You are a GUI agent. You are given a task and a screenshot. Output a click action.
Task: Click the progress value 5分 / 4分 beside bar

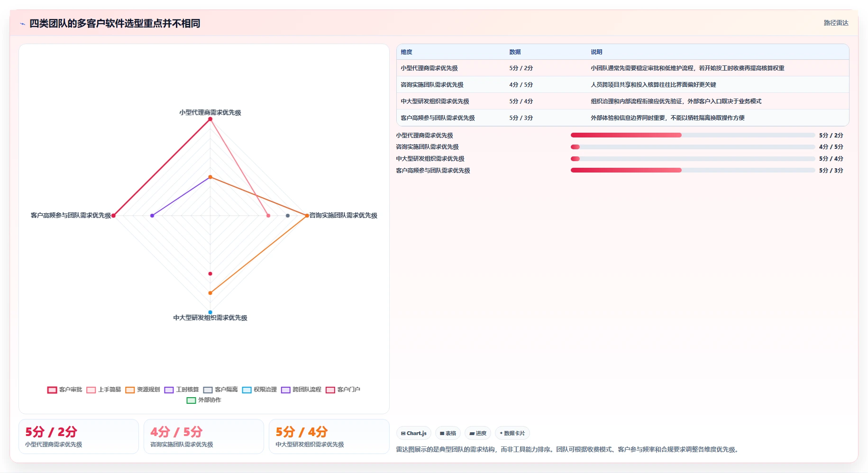click(x=831, y=159)
